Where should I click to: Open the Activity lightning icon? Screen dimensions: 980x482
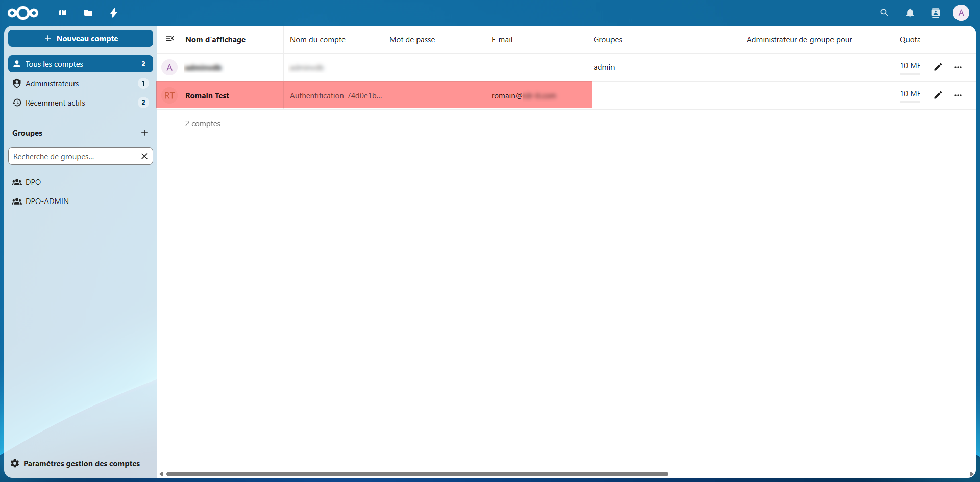point(114,13)
